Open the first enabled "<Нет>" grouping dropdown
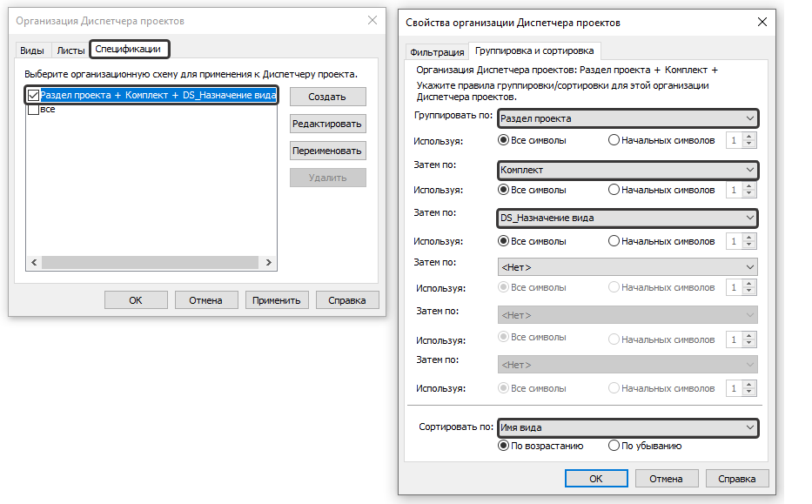This screenshot has height=504, width=812. click(627, 267)
